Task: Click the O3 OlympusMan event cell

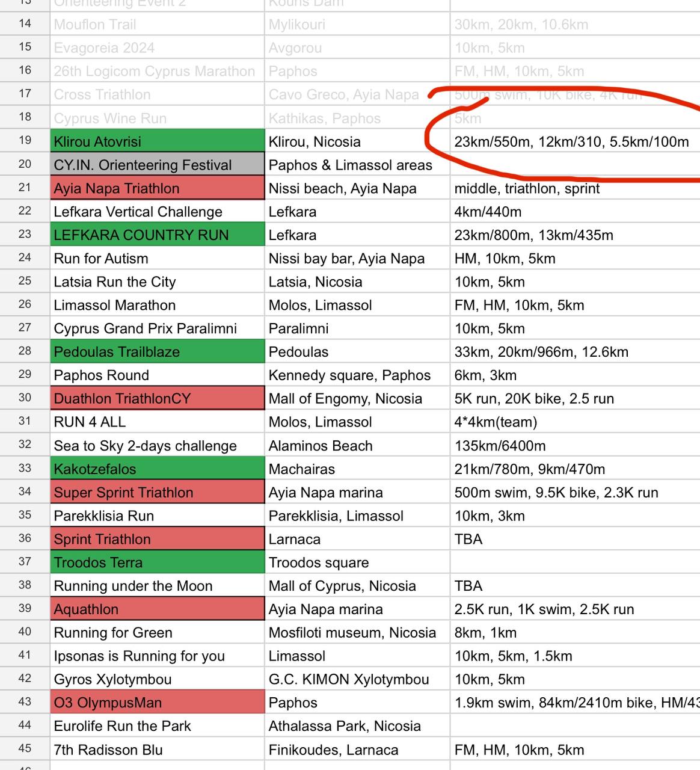Action: [157, 703]
